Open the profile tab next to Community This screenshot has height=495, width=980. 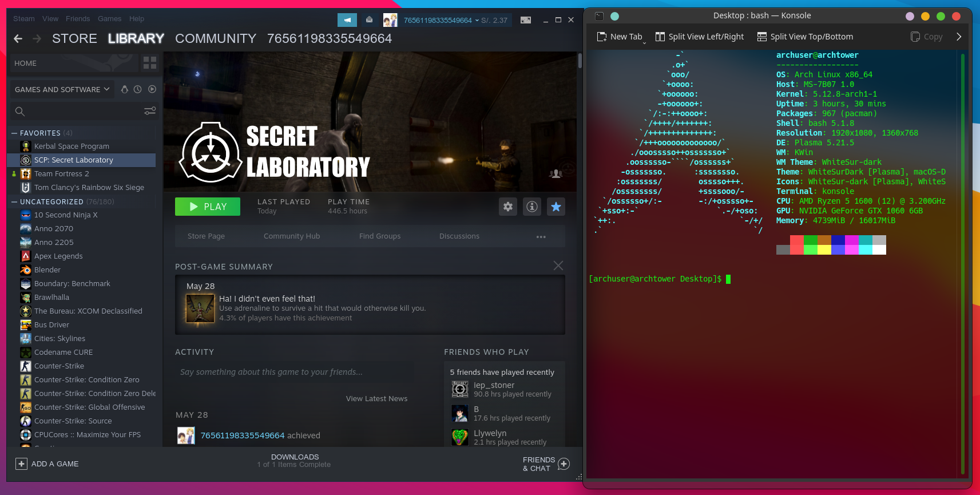tap(330, 38)
